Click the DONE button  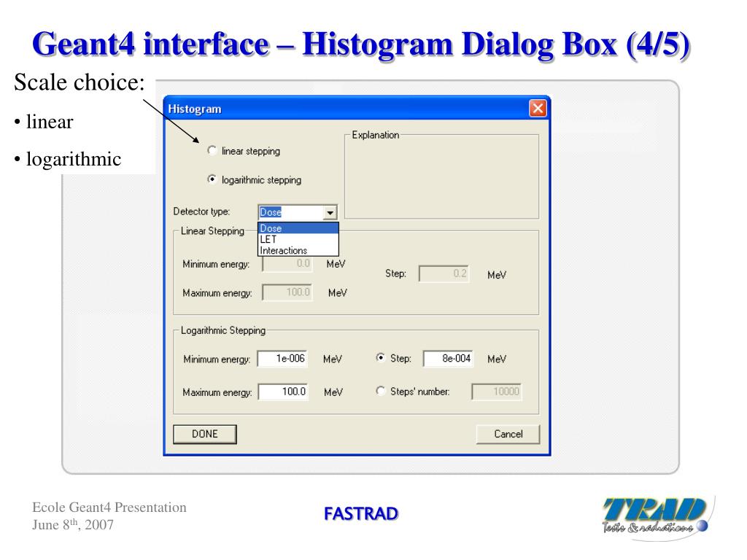click(x=205, y=434)
